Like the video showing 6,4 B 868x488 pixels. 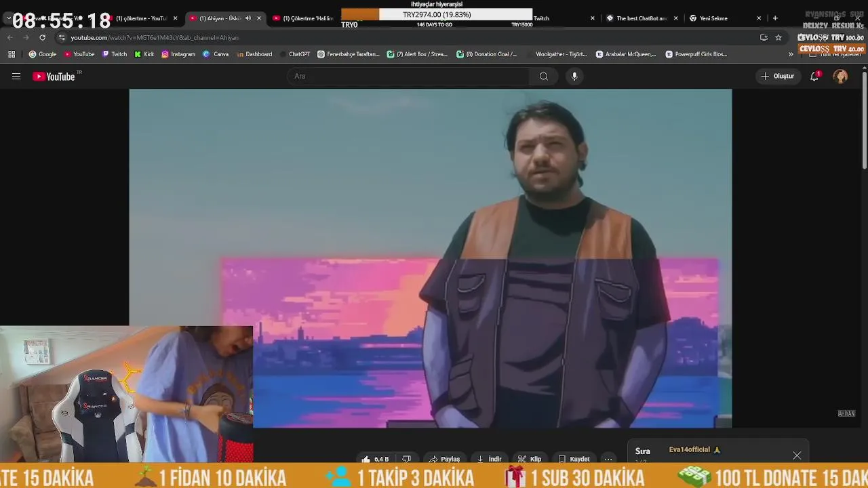tap(376, 459)
